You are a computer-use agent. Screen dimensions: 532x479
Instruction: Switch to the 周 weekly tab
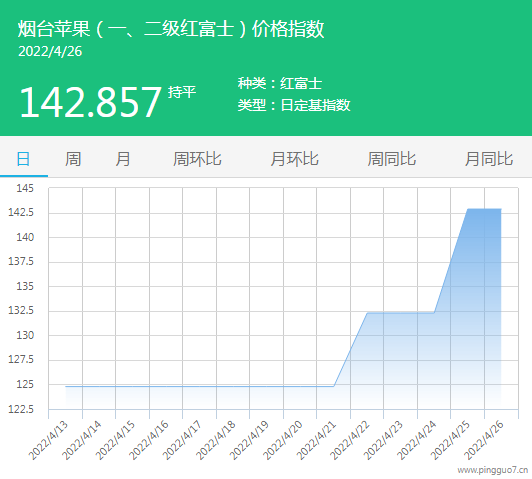pyautogui.click(x=73, y=159)
